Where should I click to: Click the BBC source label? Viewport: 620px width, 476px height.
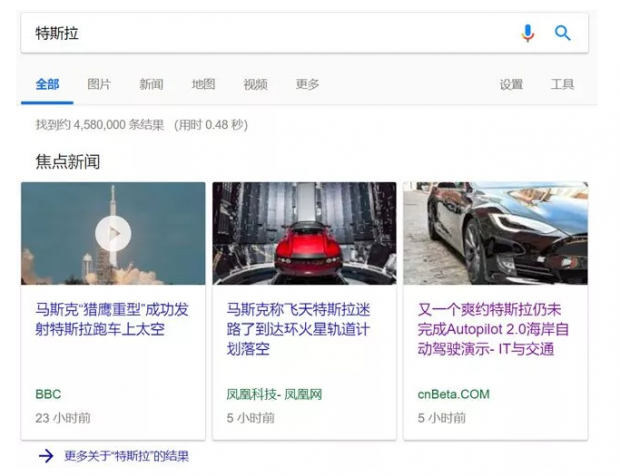tap(48, 394)
